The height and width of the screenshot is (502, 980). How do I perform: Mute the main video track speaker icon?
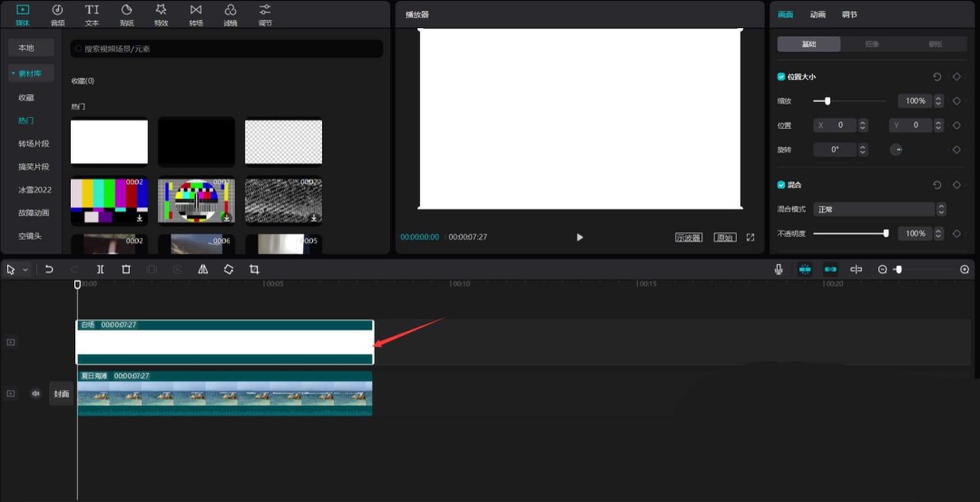point(35,394)
